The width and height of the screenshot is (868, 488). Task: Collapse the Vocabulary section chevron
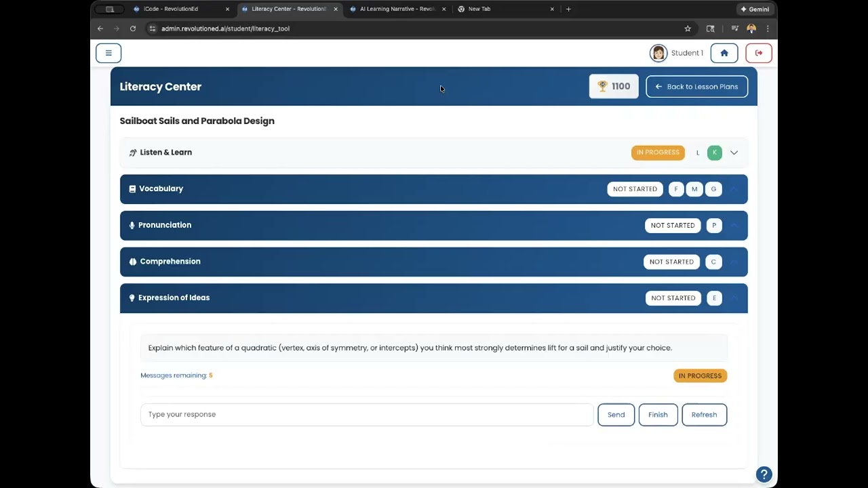pos(734,189)
